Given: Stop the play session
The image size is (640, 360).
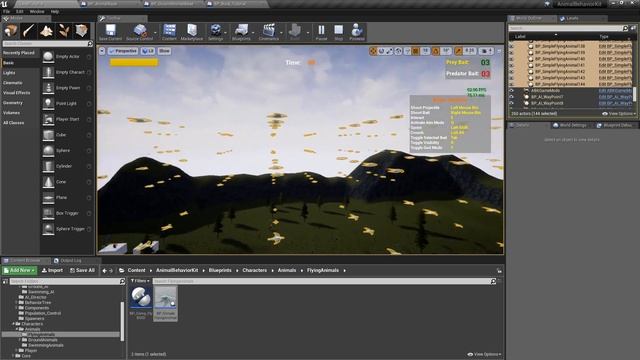Looking at the screenshot, I should 339,32.
